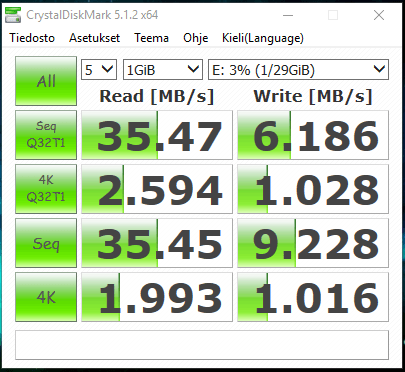This screenshot has width=405, height=372.
Task: Close the CrystalDiskMark window
Action: 379,15
